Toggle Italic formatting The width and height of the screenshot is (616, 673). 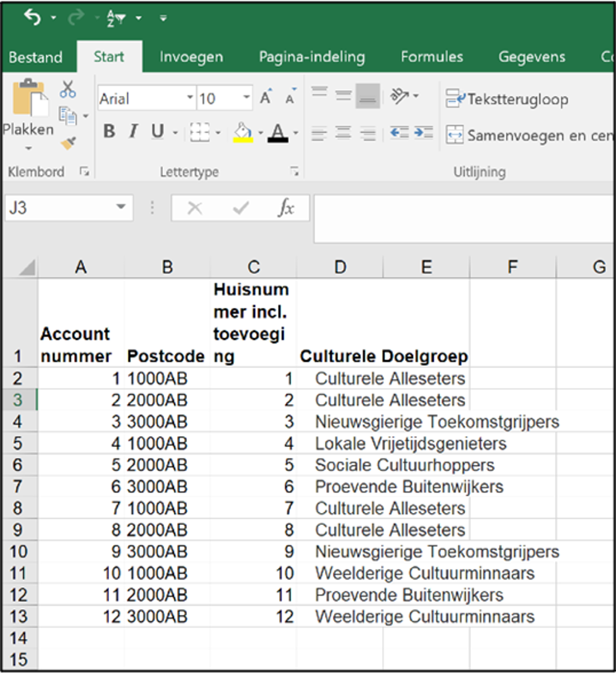(x=133, y=132)
